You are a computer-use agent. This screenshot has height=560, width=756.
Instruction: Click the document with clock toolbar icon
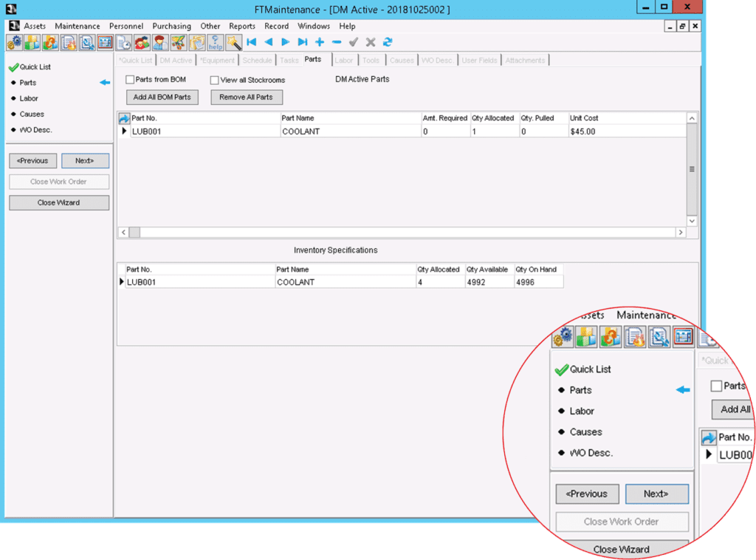[123, 42]
